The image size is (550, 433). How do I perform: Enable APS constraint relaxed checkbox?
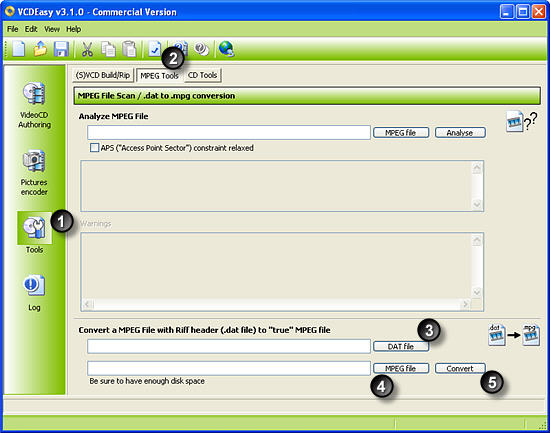point(94,148)
